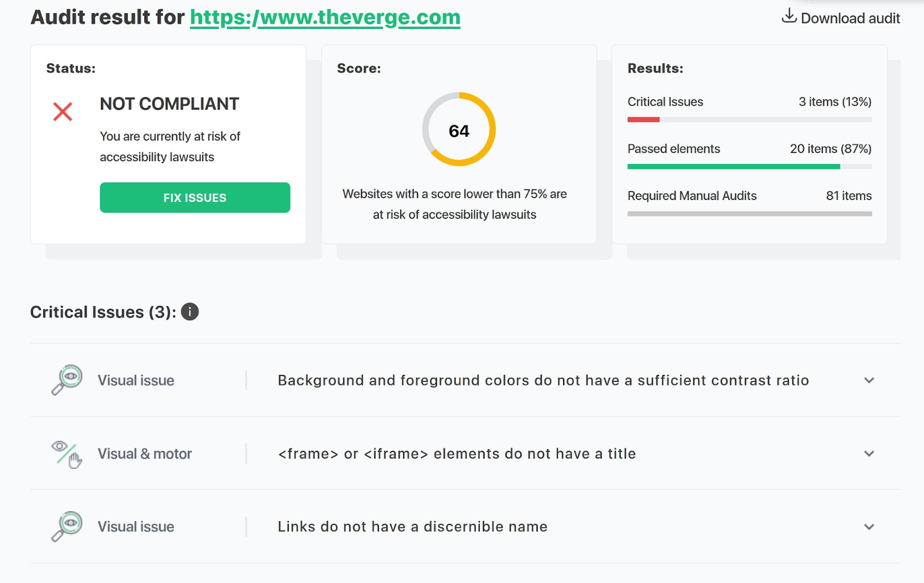
Task: Click the 'Status:' card heading
Action: 71,68
